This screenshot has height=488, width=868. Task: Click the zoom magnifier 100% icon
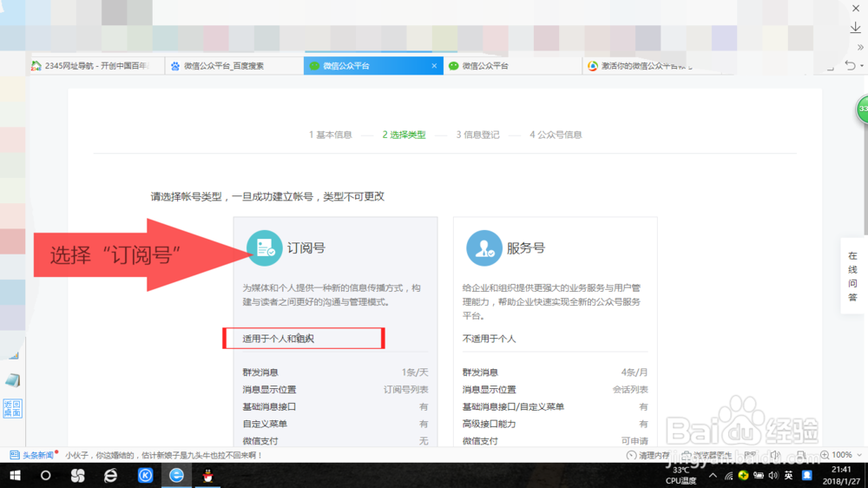825,455
